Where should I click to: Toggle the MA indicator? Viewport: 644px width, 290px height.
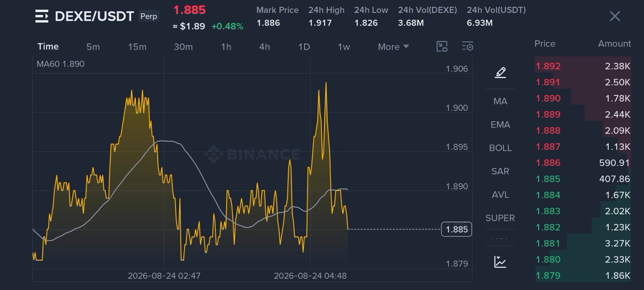point(500,101)
